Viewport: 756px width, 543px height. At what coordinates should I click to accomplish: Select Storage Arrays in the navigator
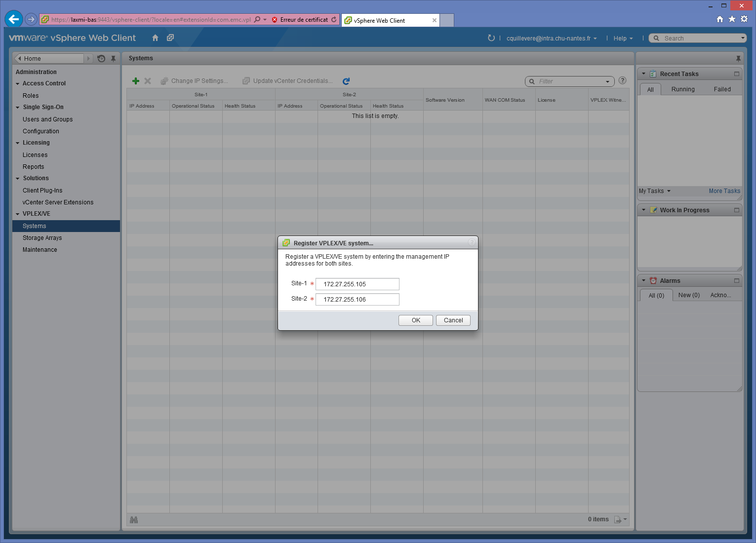(42, 238)
